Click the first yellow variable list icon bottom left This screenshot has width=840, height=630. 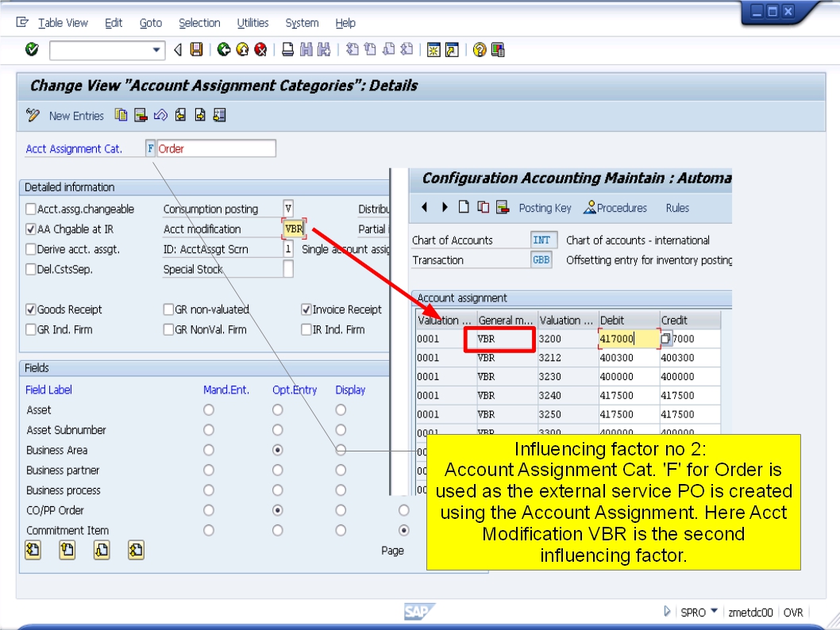33,550
